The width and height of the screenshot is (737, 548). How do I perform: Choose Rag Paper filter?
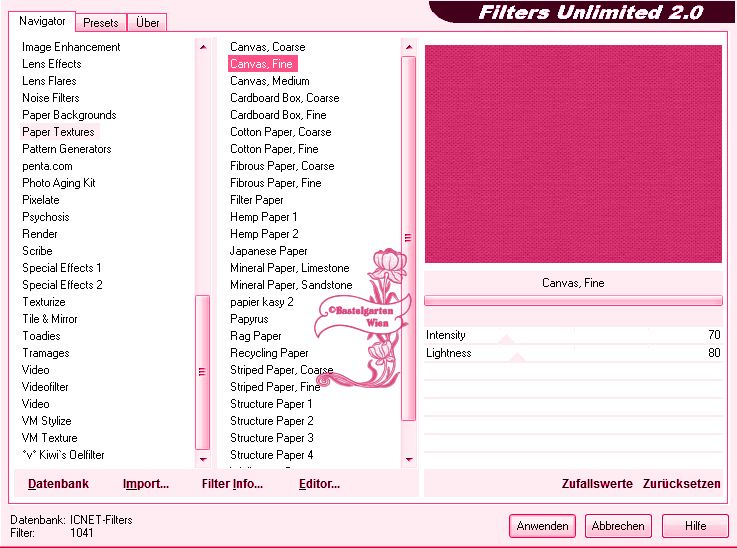tap(256, 336)
